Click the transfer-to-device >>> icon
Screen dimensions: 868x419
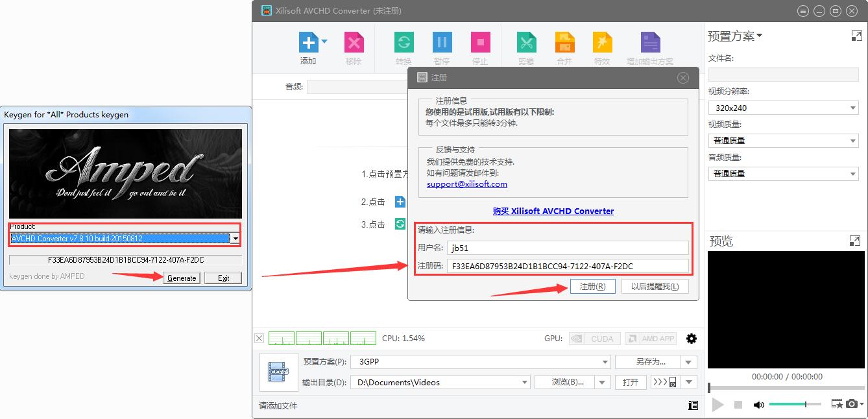pos(665,382)
